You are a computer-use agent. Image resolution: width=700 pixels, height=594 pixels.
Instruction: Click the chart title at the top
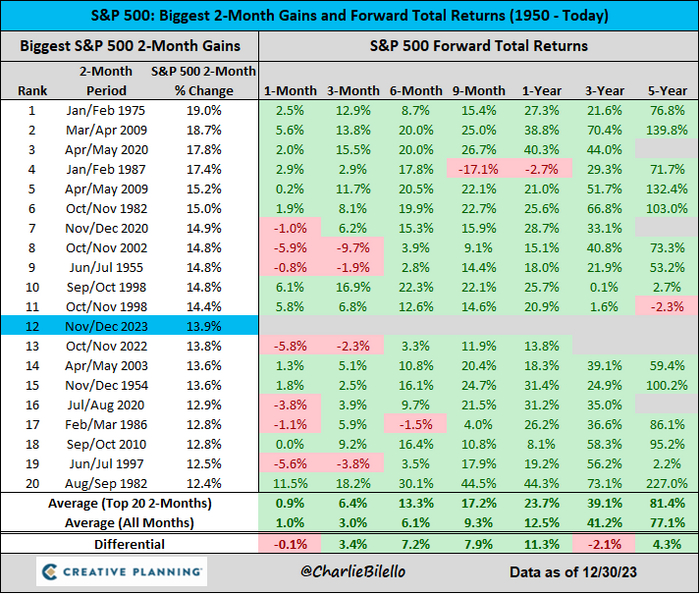350,17
